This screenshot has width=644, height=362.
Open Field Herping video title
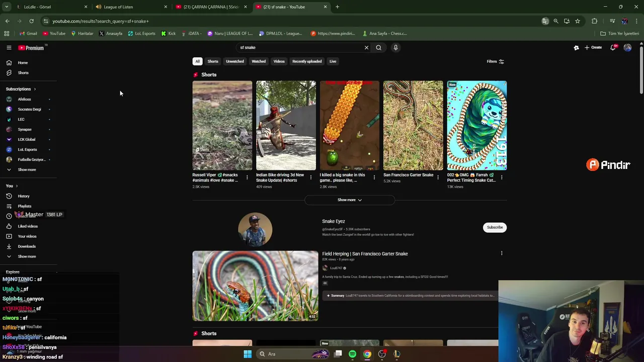pyautogui.click(x=365, y=254)
